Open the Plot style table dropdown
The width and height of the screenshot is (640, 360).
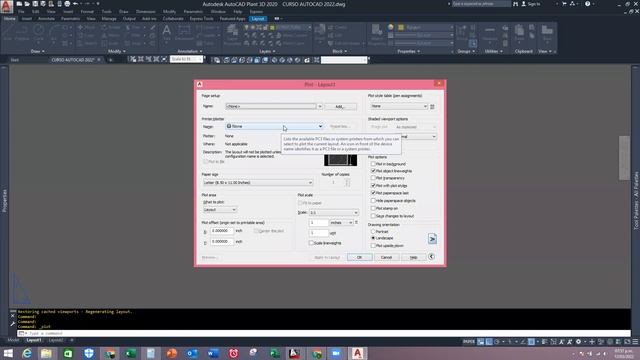(399, 106)
